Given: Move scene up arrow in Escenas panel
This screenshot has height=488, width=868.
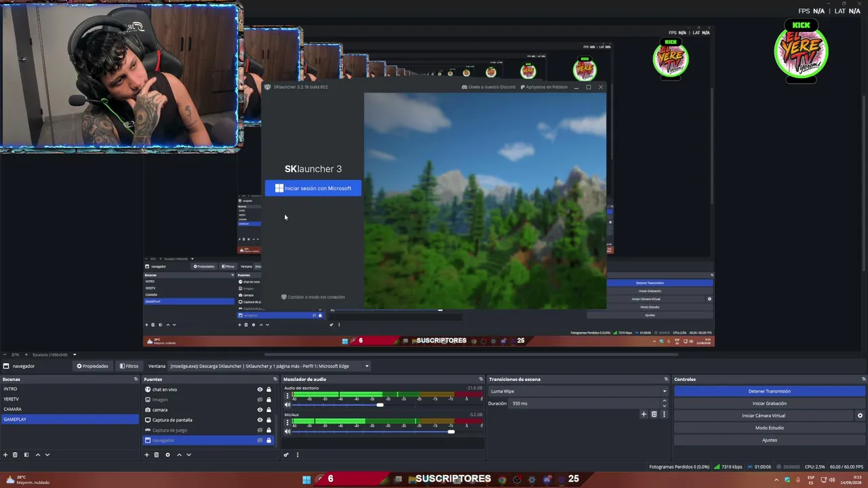Looking at the screenshot, I should (x=38, y=455).
